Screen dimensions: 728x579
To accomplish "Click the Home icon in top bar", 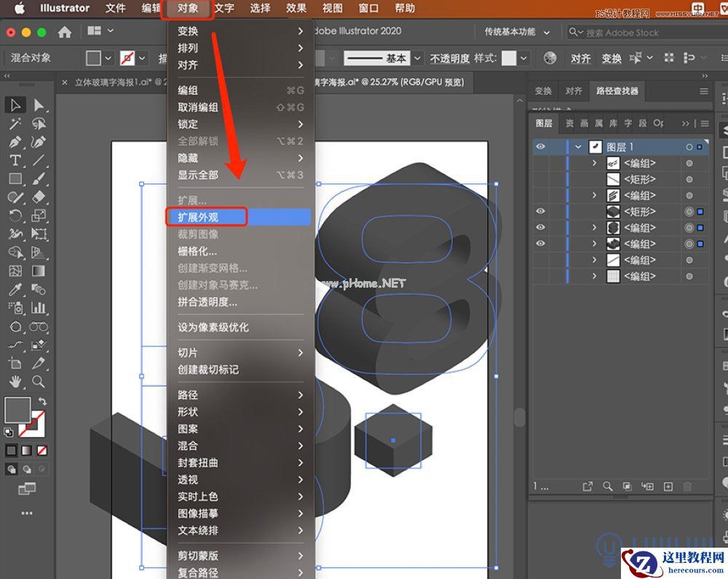I will tap(65, 32).
